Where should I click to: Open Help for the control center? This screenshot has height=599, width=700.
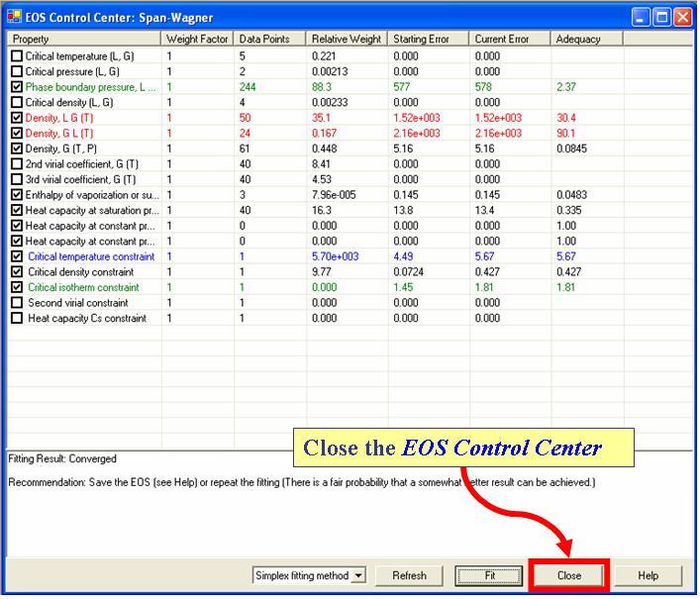click(x=648, y=575)
